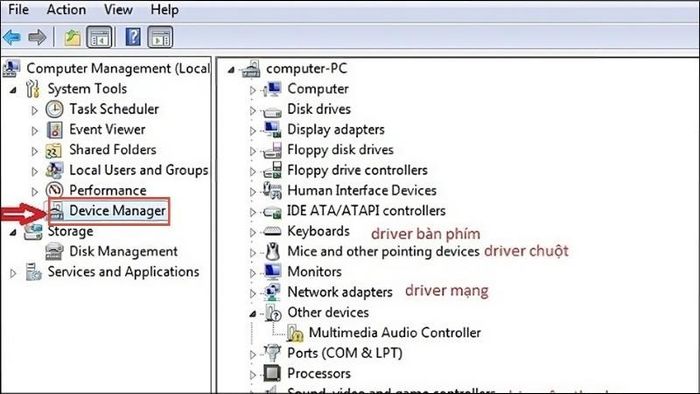Collapse the Other devices node

253,314
